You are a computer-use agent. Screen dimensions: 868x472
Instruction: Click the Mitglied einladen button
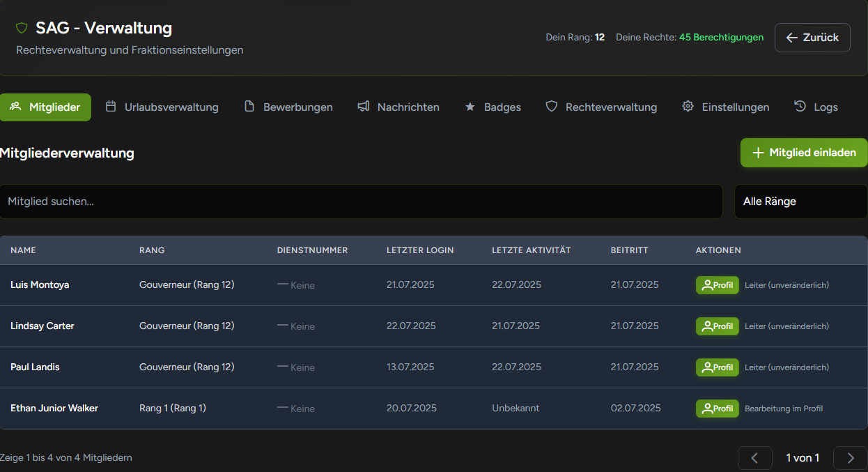click(x=804, y=153)
